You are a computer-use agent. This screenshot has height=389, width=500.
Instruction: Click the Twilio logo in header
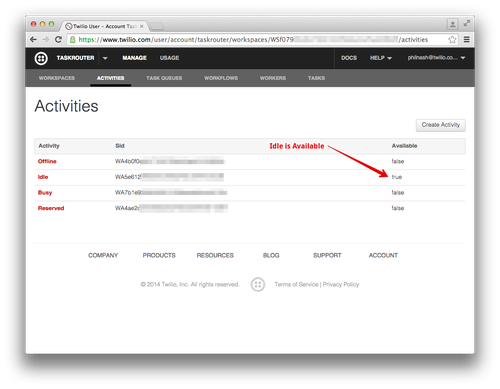coord(41,58)
